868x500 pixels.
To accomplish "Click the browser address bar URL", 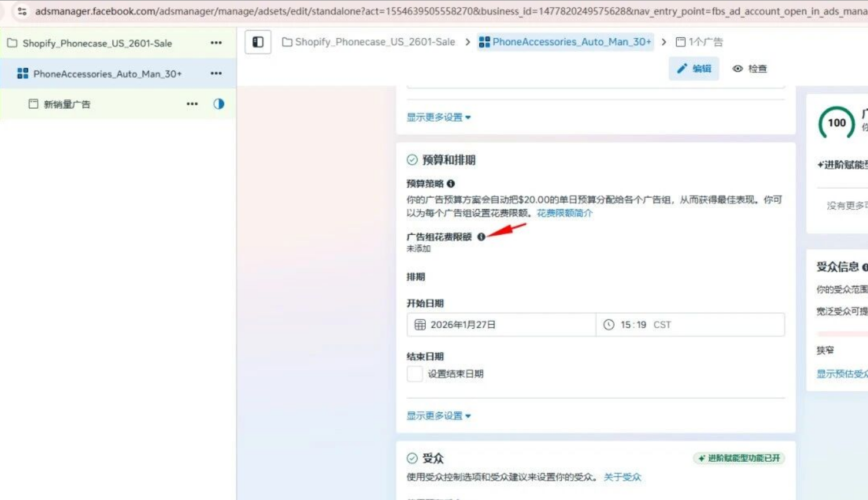I will [x=451, y=11].
